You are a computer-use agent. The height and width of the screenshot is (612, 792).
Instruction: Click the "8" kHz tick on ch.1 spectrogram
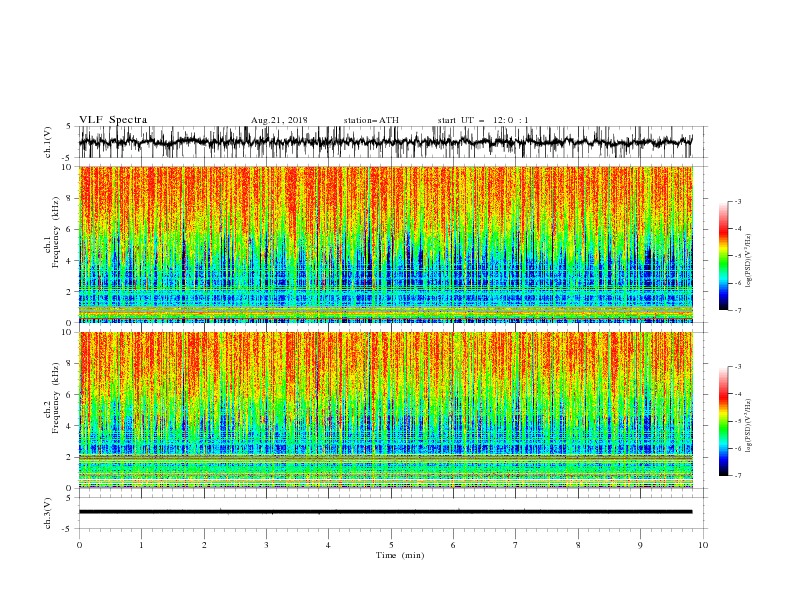71,198
